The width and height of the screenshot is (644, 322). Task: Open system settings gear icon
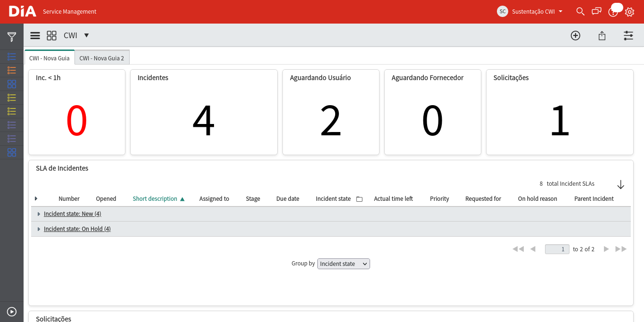pos(629,12)
